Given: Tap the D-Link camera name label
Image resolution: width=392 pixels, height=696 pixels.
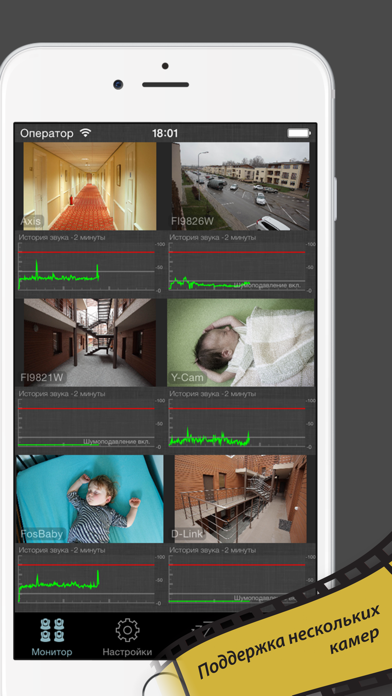Looking at the screenshot, I should (x=187, y=534).
